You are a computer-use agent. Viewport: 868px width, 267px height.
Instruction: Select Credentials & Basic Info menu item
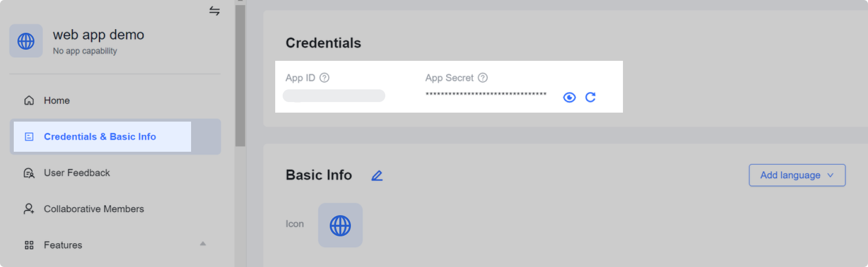[100, 136]
